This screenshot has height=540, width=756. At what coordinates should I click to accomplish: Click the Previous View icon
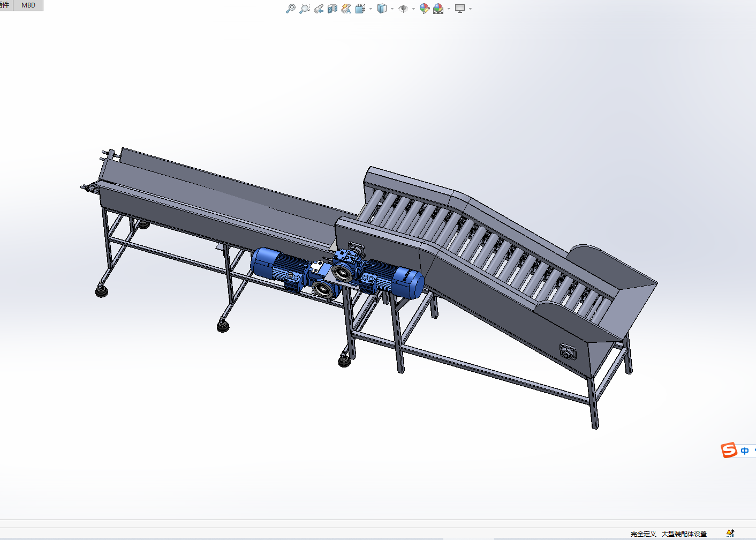coord(319,9)
